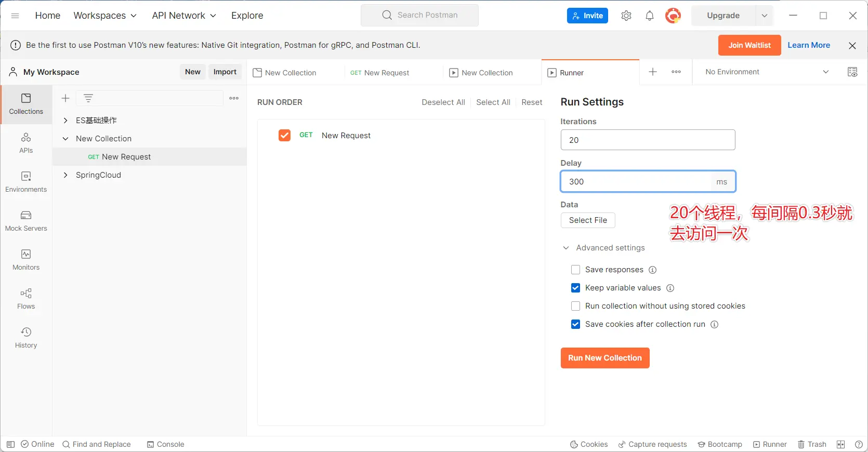Image resolution: width=868 pixels, height=452 pixels.
Task: Open the API Network dropdown
Action: 184,16
